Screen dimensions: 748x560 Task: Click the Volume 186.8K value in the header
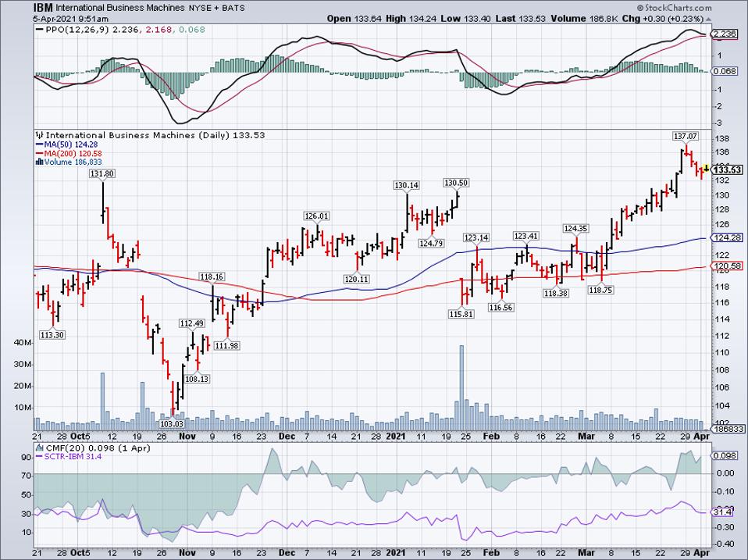point(586,19)
